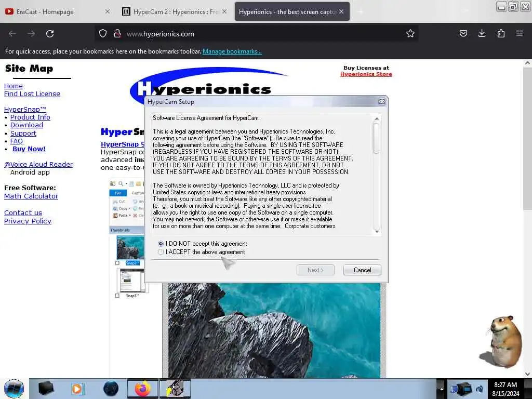The width and height of the screenshot is (532, 399).
Task: Show hidden system tray icons
Action: tap(442, 389)
